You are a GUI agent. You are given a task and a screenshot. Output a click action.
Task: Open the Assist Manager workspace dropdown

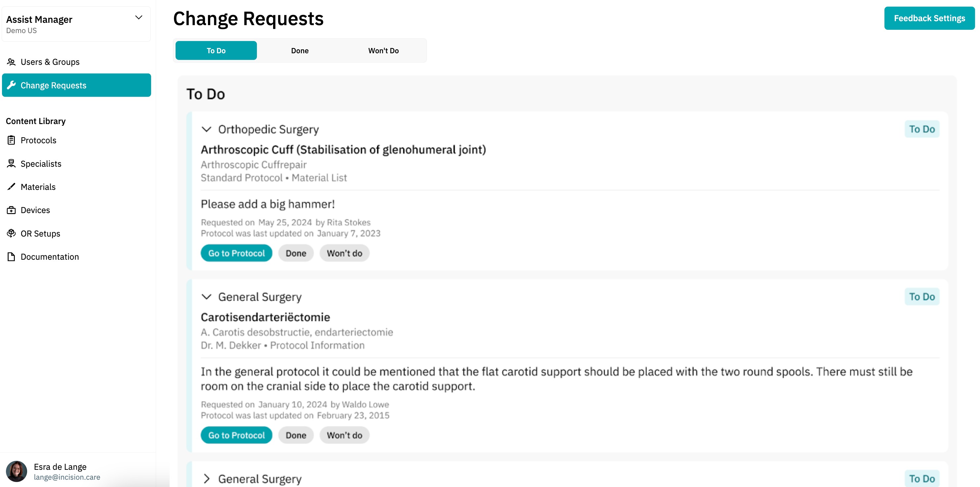click(x=139, y=18)
